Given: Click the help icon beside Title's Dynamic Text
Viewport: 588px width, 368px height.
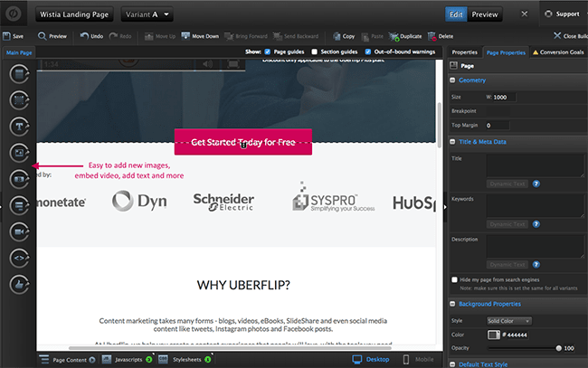Looking at the screenshot, I should 536,184.
